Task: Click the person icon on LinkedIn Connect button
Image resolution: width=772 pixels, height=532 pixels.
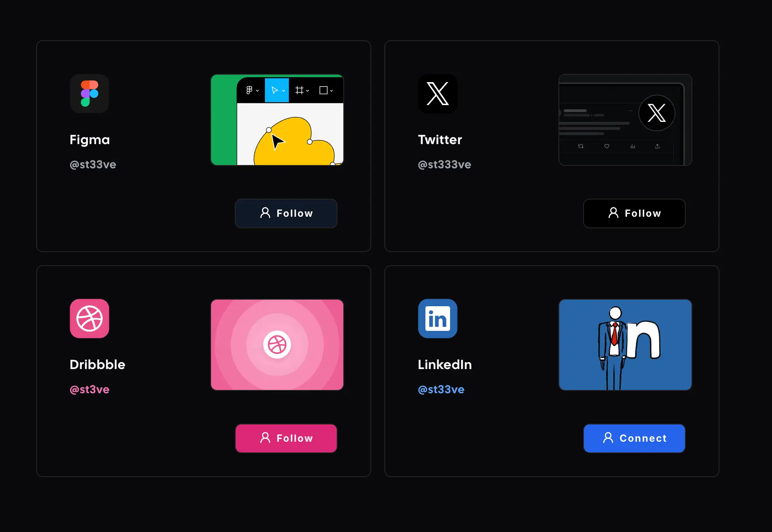Action: click(608, 438)
